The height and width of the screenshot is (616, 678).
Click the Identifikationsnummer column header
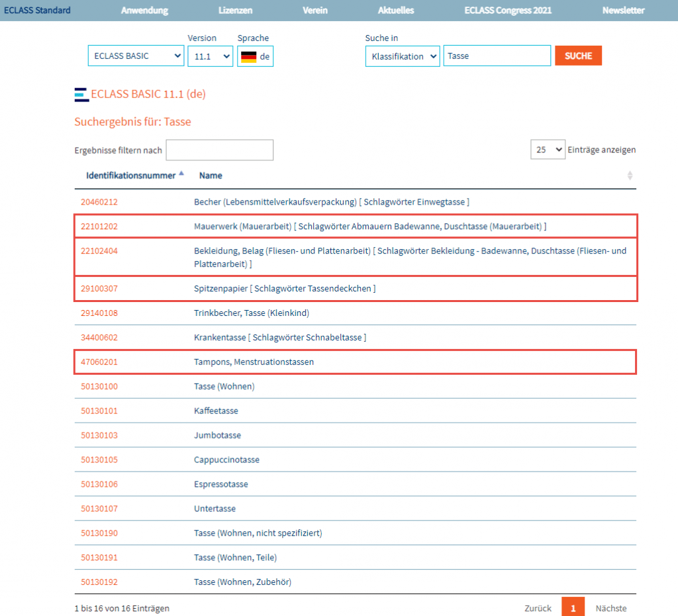130,176
